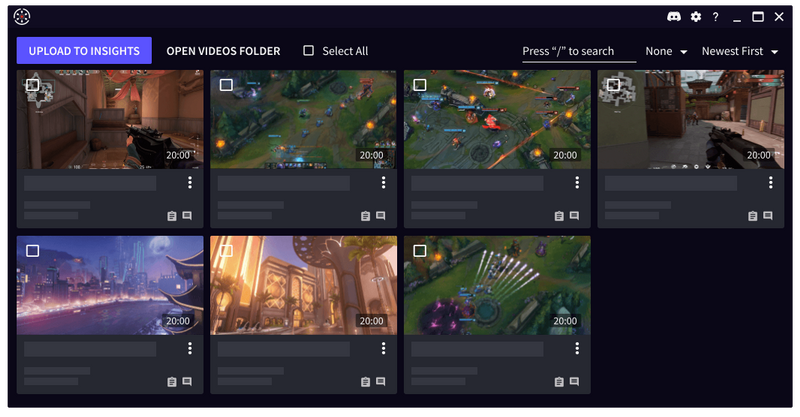Click the Upload to Insights button

pos(84,51)
